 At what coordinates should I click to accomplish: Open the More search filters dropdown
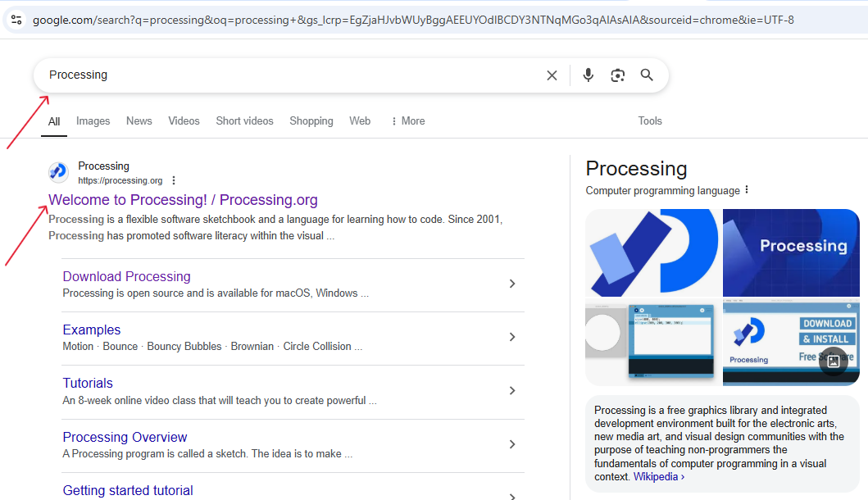408,120
